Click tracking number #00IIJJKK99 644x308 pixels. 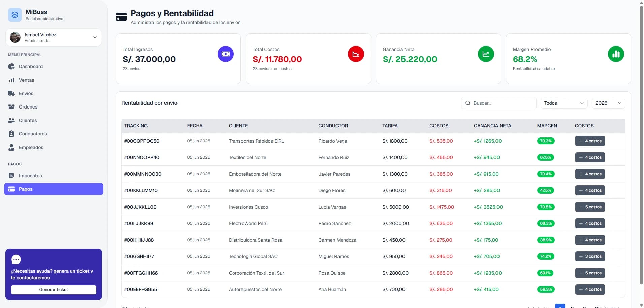click(138, 223)
